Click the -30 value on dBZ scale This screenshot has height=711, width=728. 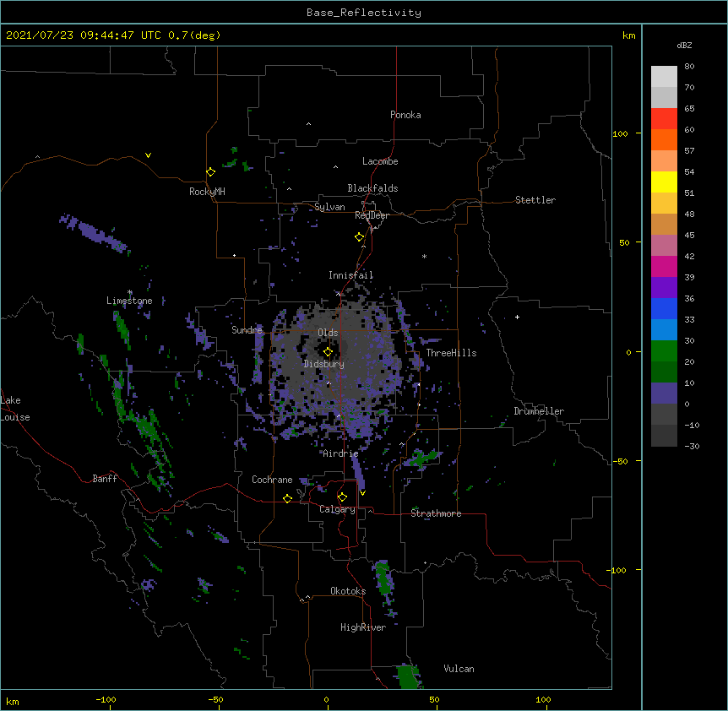point(692,446)
